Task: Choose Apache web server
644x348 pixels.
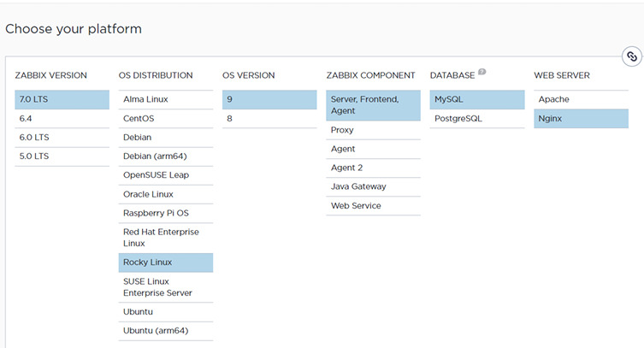Action: [x=582, y=100]
